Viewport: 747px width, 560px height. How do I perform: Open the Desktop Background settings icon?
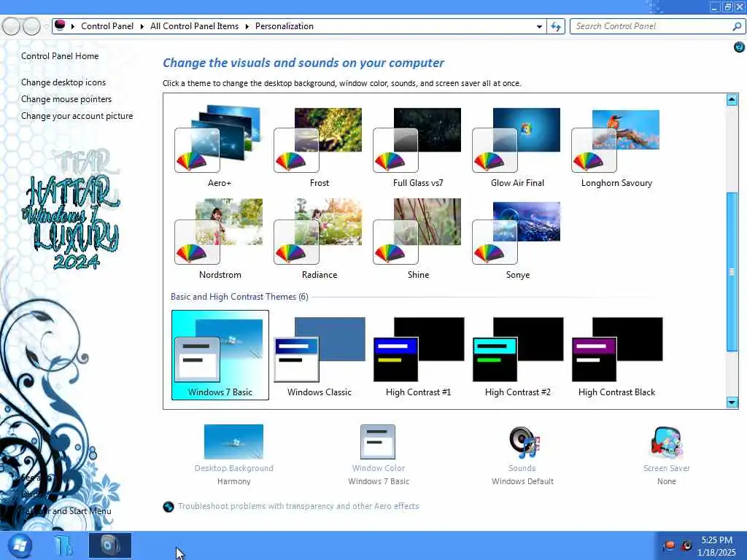(233, 441)
